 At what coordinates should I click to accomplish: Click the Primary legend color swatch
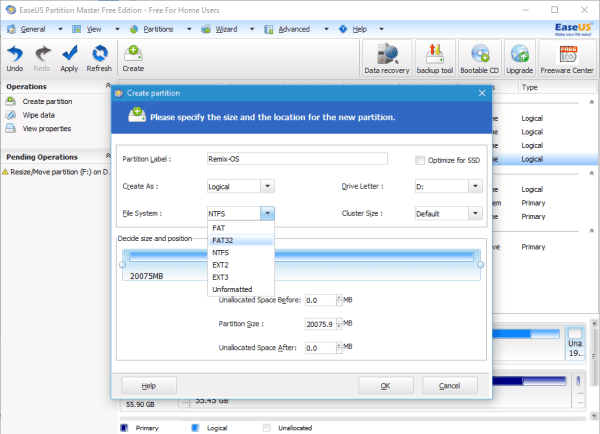coord(124,427)
